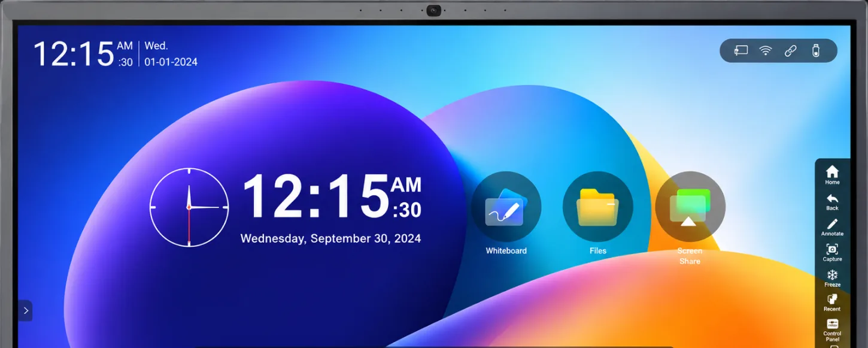Click the top-left date "01-01-2024"
868x348 pixels.
point(171,62)
